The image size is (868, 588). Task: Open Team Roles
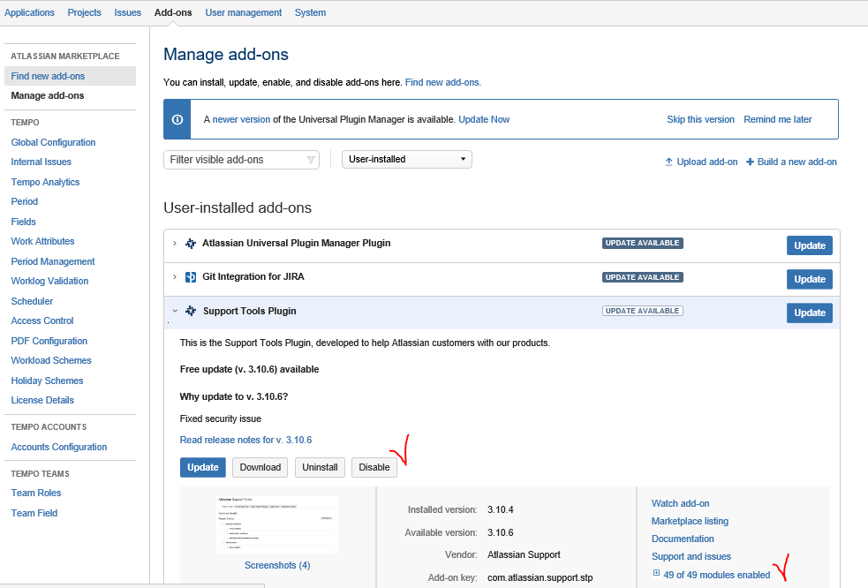click(36, 493)
